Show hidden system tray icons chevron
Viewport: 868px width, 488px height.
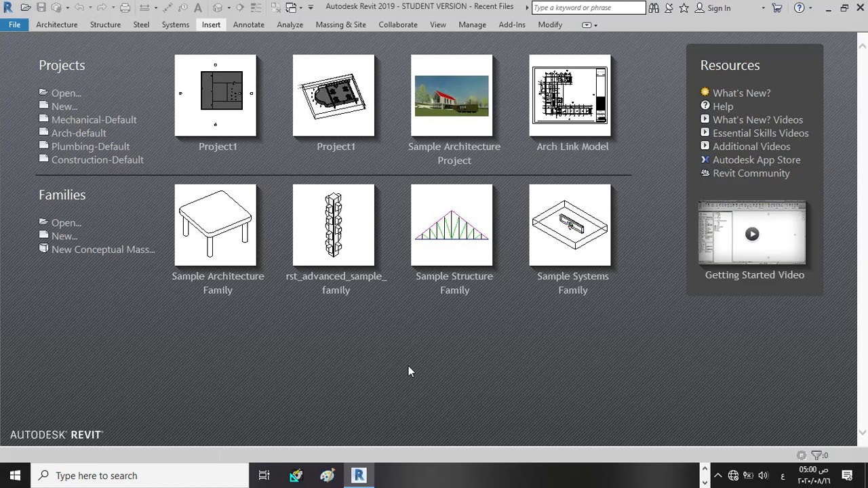click(718, 475)
